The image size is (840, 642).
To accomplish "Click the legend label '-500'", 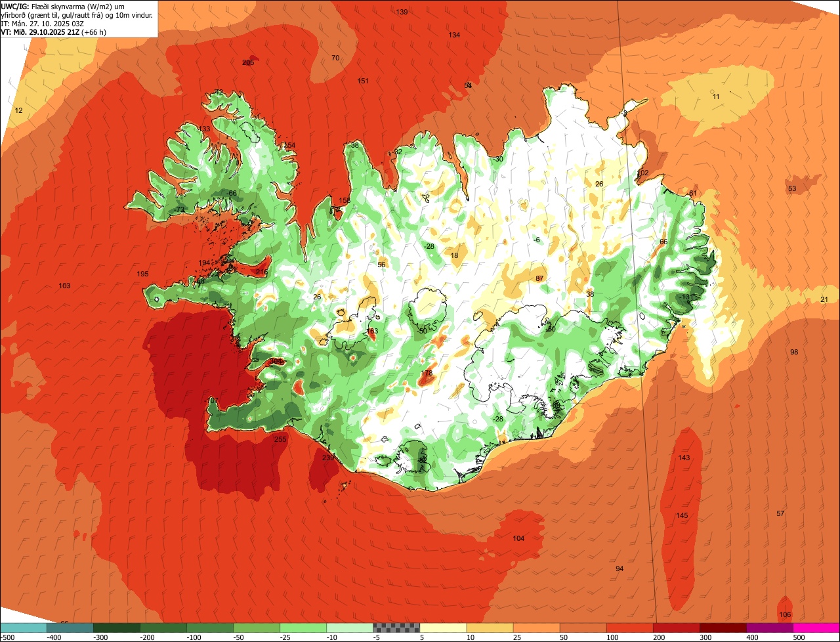I will 8,637.
